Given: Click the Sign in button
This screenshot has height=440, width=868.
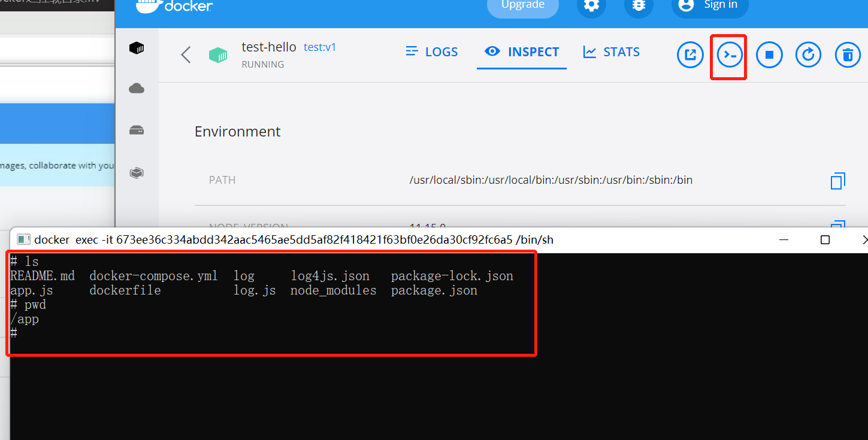Looking at the screenshot, I should coord(710,5).
